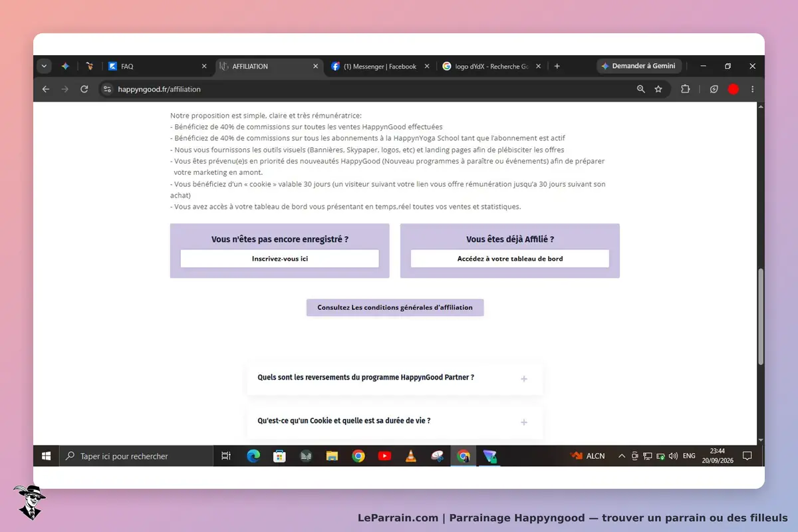
Task: Close the Messenger Facebook tab
Action: pyautogui.click(x=427, y=66)
